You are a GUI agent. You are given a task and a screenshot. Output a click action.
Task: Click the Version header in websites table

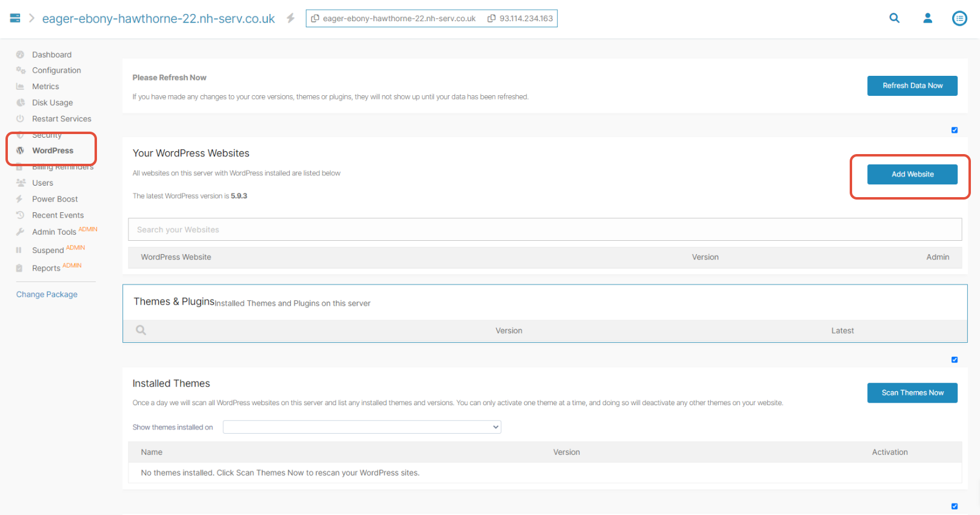[x=705, y=257]
